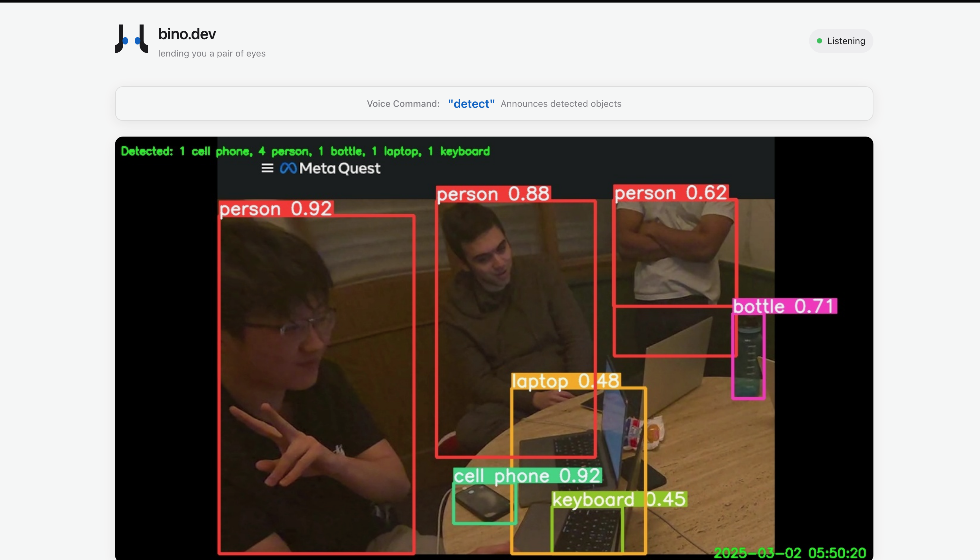Click the bino.dev binoculars logo icon
This screenshot has width=980, height=560.
pos(131,39)
